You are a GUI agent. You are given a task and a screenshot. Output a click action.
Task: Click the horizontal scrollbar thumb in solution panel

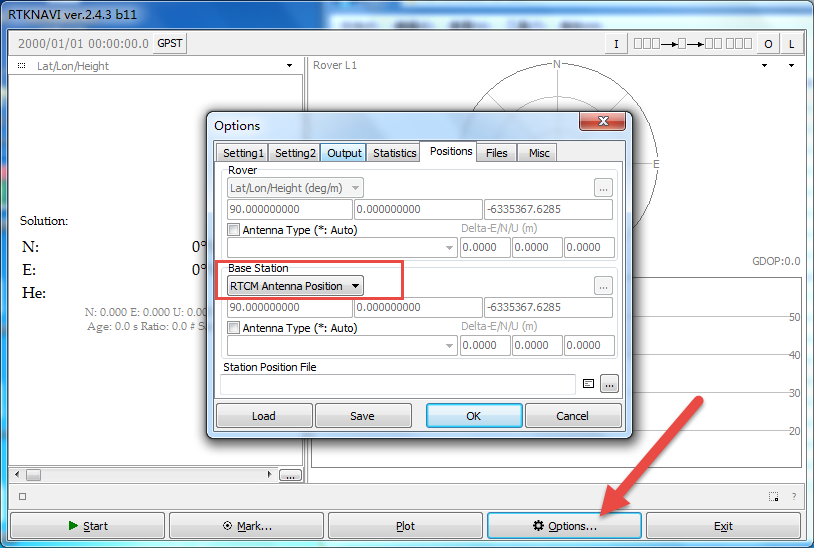[33, 474]
